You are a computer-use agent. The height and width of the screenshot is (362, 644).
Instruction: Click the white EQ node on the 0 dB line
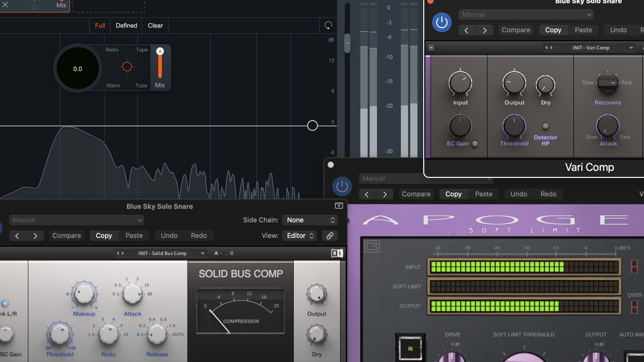pos(312,126)
